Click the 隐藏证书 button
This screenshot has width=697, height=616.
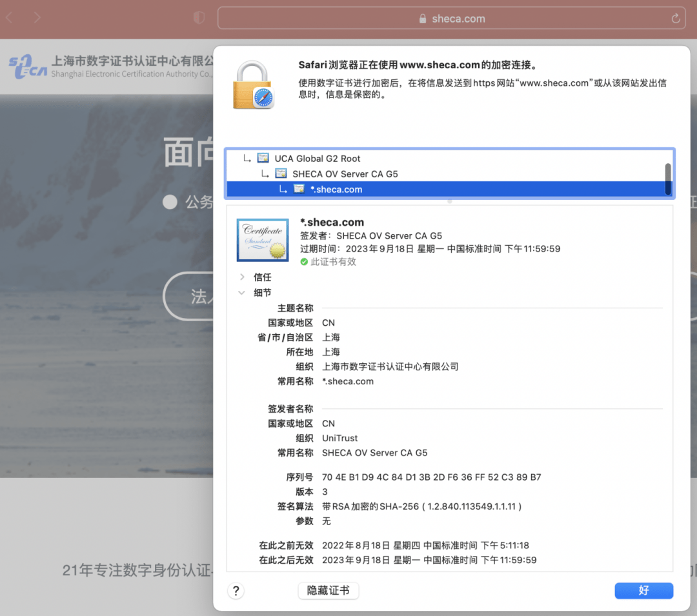tap(328, 591)
